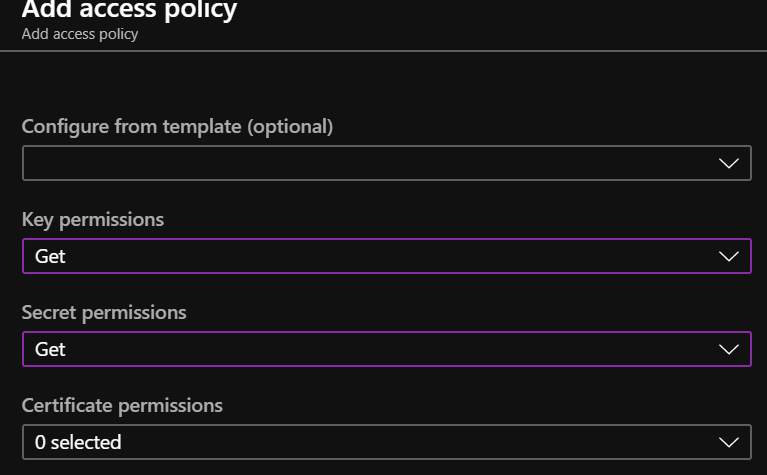The width and height of the screenshot is (767, 475).
Task: Click the Add access policy heading
Action: pos(129,10)
